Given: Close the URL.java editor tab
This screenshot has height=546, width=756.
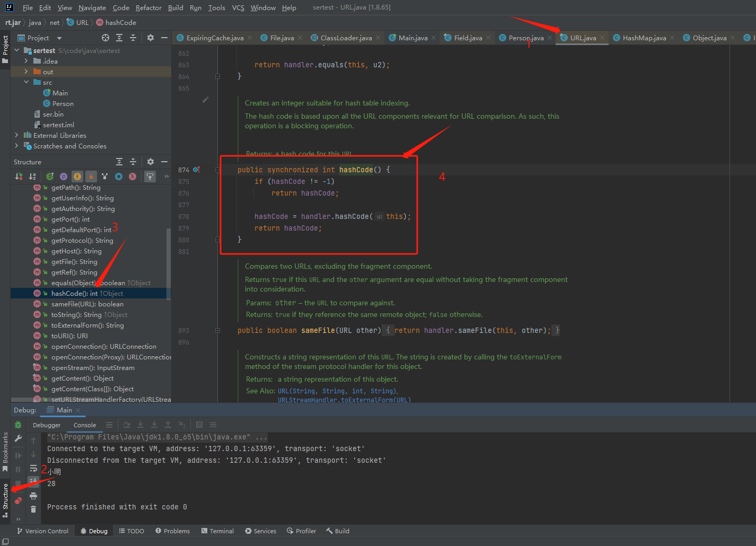Looking at the screenshot, I should click(x=602, y=38).
